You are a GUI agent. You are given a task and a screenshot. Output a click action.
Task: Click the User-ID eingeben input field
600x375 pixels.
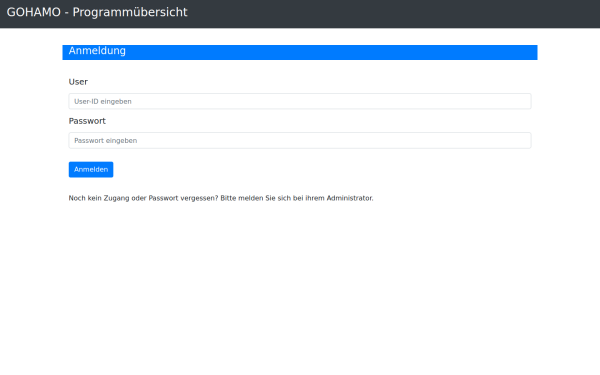[x=300, y=101]
